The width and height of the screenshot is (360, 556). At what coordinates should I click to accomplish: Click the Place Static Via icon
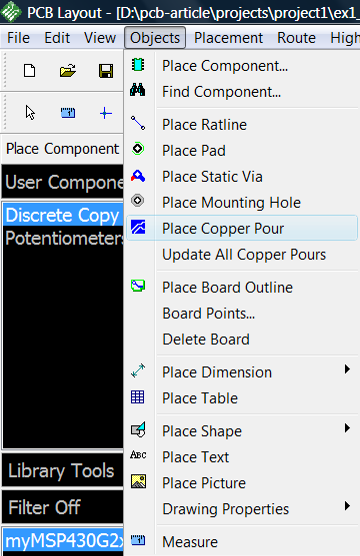(138, 176)
